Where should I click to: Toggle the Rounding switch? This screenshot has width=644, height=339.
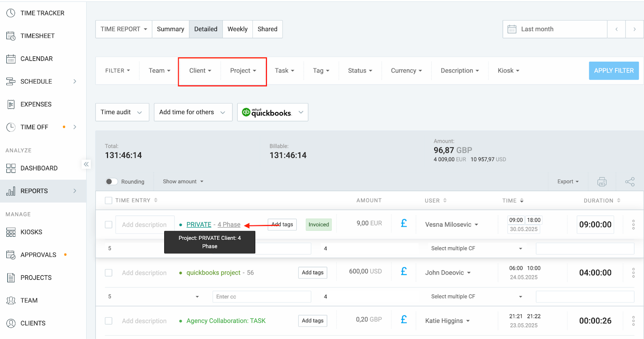(x=111, y=182)
